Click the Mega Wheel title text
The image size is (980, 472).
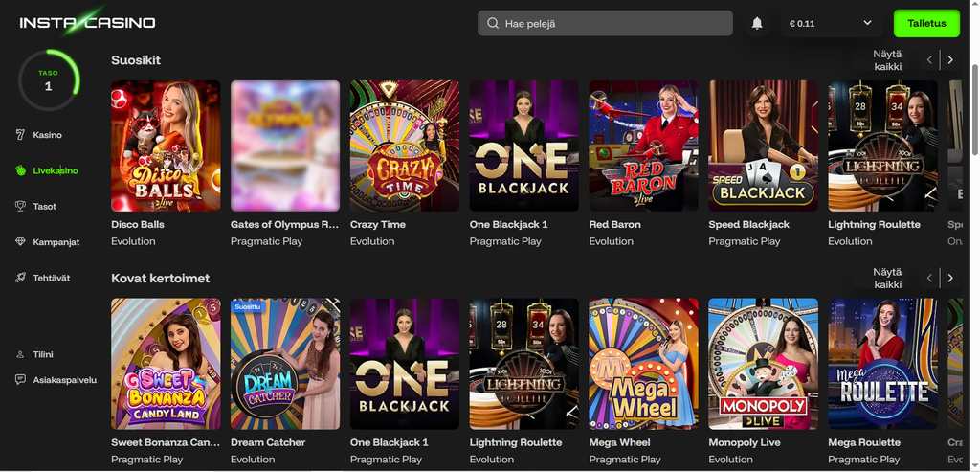[619, 442]
